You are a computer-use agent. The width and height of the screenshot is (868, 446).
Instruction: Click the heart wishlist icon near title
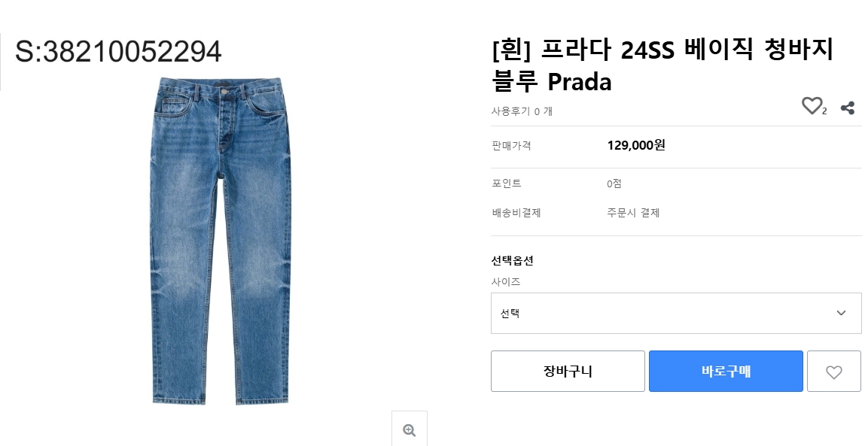(812, 106)
